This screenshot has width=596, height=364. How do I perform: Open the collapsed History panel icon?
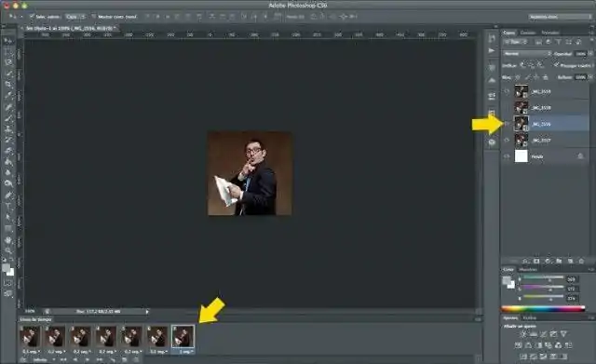click(x=492, y=38)
